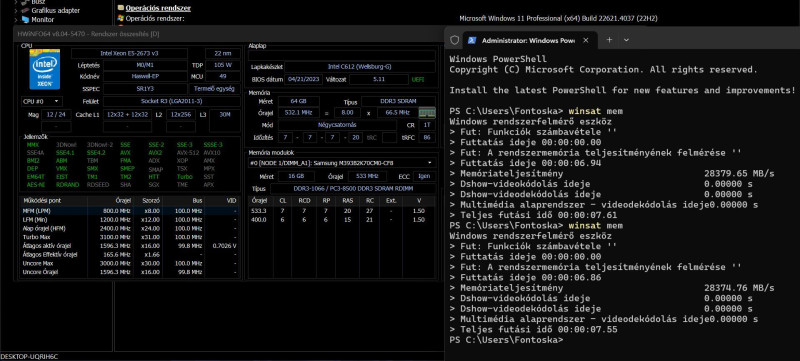The image size is (800, 361).
Task: Click the SR1Y3 SSPEC value
Action: (145, 89)
